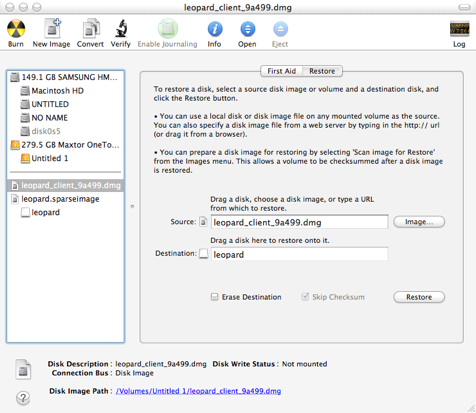The image size is (476, 413).
Task: Click the Image... button
Action: pos(419,222)
